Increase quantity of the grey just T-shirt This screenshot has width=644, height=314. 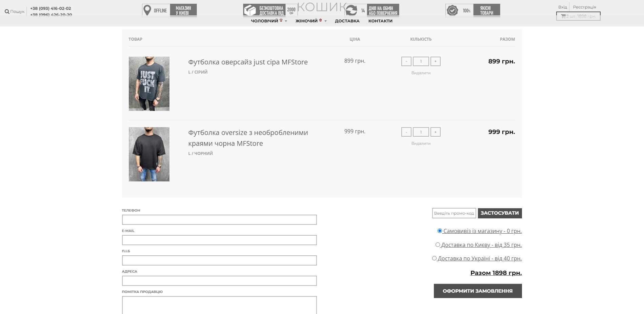(x=435, y=61)
